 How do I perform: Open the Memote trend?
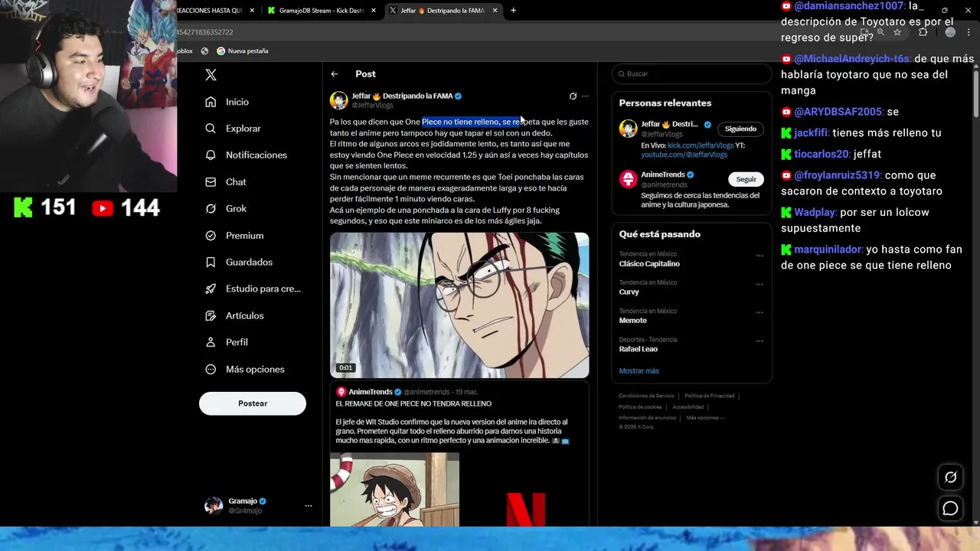click(633, 321)
